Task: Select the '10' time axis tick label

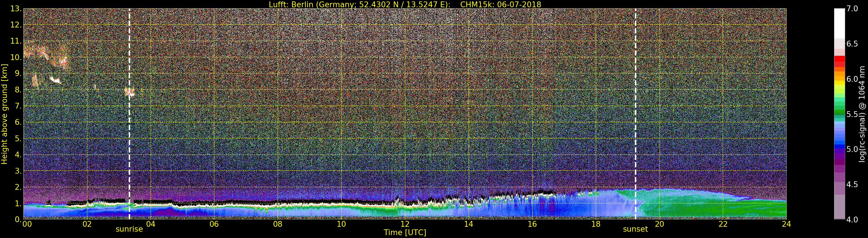Action: (x=341, y=224)
